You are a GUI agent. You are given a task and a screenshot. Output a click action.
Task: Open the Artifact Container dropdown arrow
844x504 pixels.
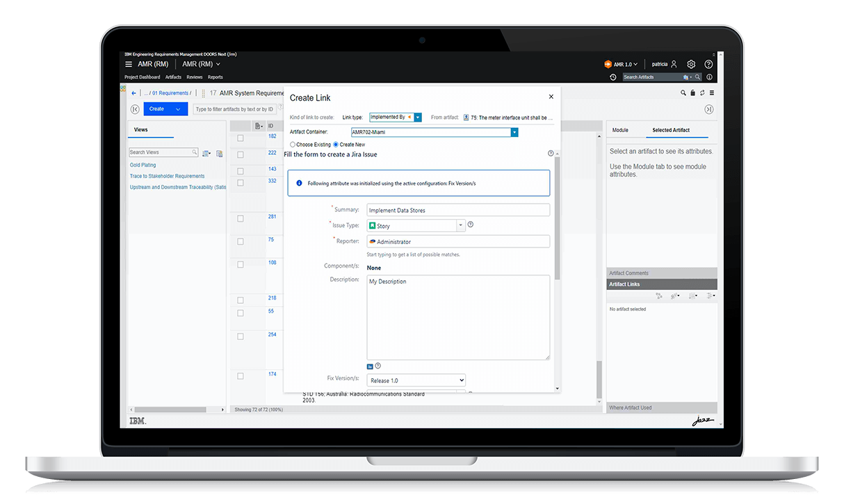pos(514,132)
